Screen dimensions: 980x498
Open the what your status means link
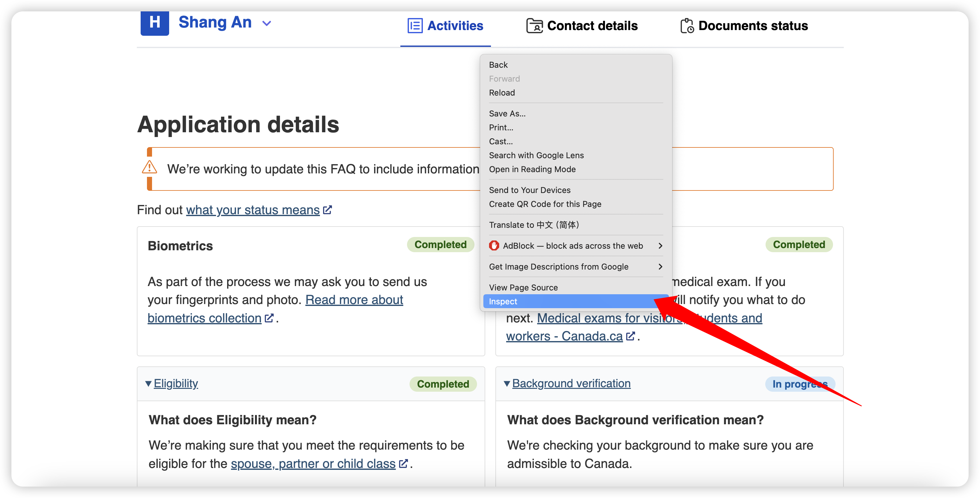(253, 210)
